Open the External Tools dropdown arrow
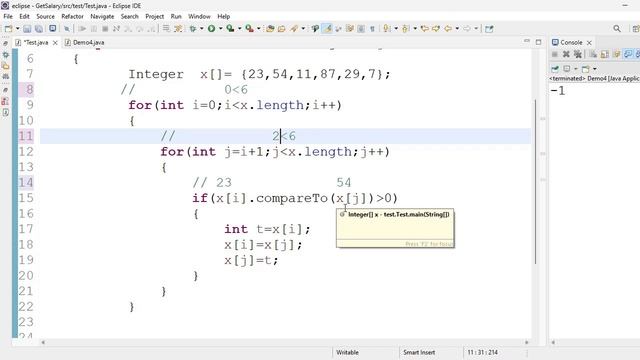Screen dimensions: 640x360 click(258, 29)
